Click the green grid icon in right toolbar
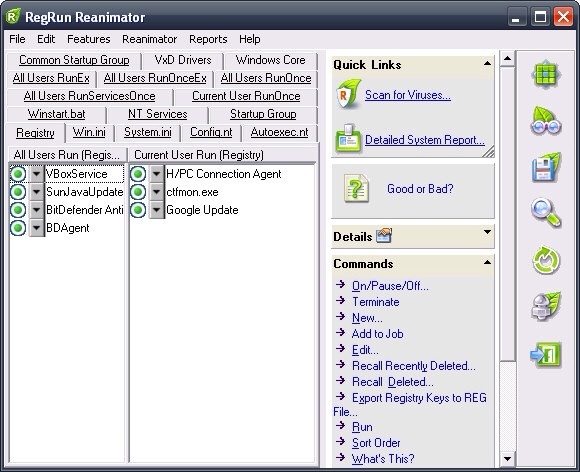The height and width of the screenshot is (472, 580). click(x=546, y=75)
